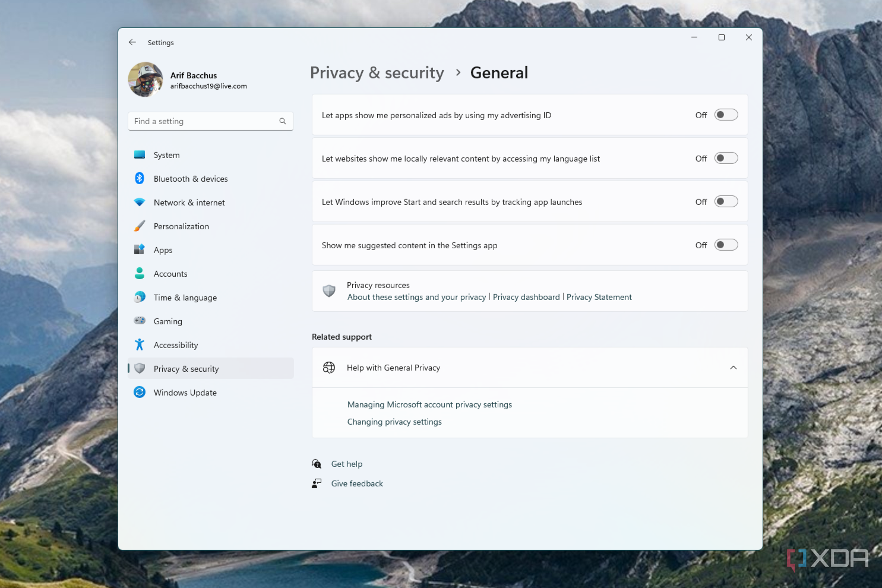882x588 pixels.
Task: Click the Give feedback person icon
Action: pyautogui.click(x=317, y=483)
